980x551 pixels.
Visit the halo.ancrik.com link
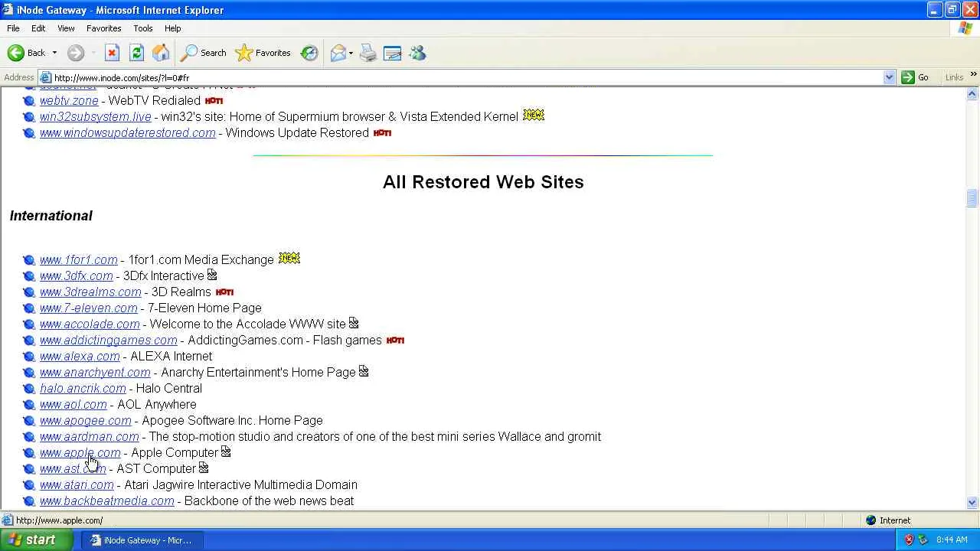point(83,388)
